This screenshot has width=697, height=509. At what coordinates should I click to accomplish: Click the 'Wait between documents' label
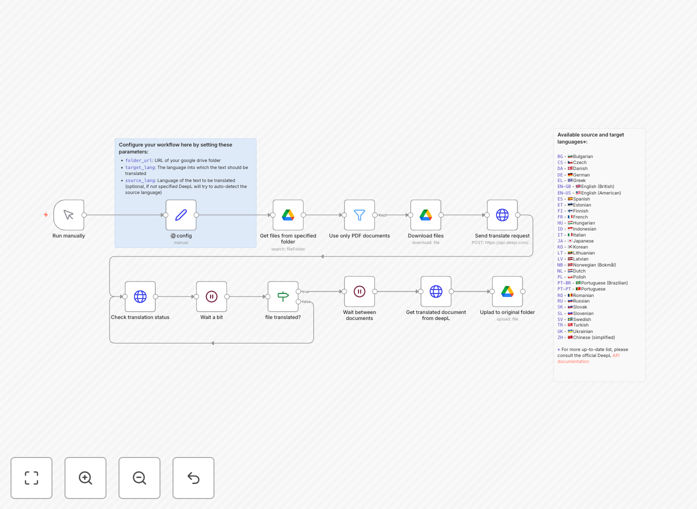pos(359,315)
